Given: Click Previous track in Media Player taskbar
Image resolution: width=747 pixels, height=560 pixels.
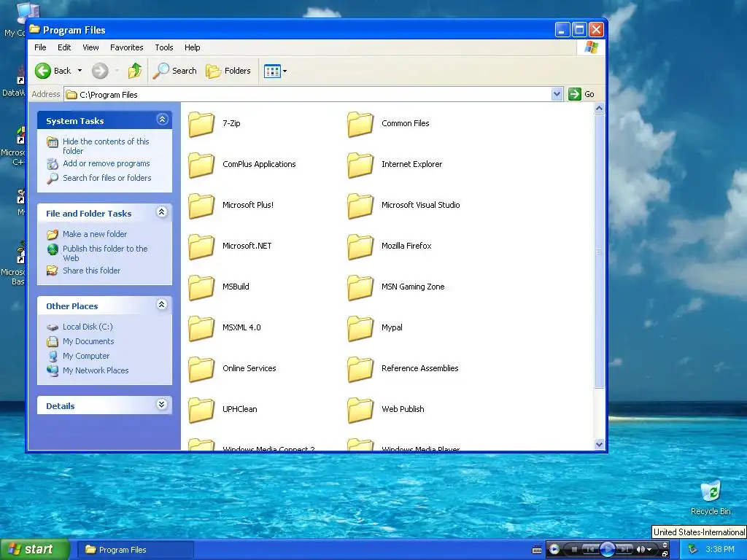Looking at the screenshot, I should click(x=589, y=550).
